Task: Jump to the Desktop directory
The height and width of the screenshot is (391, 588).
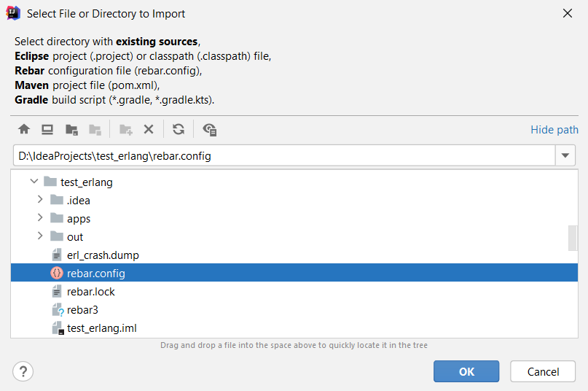Action: coord(47,130)
